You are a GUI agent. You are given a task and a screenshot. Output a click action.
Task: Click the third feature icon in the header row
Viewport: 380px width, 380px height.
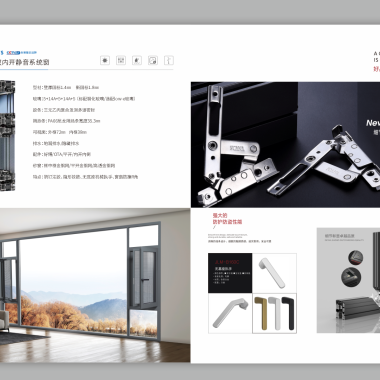click(x=137, y=60)
